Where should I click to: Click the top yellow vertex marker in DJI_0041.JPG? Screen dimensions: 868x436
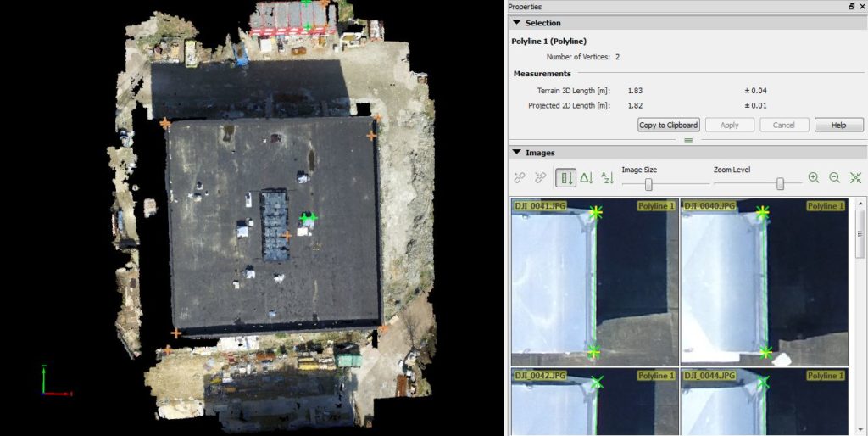(x=596, y=212)
